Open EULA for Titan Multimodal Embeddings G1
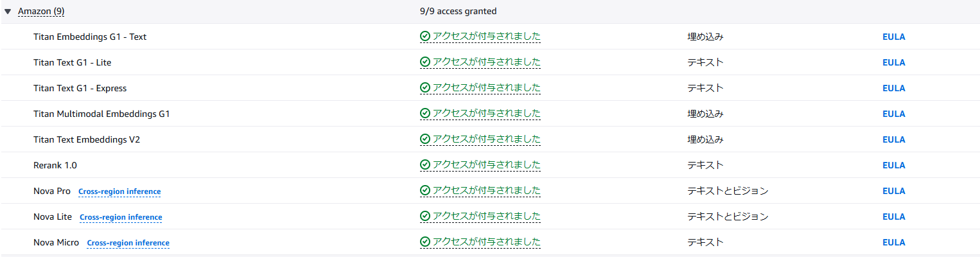This screenshot has width=980, height=257. (893, 114)
